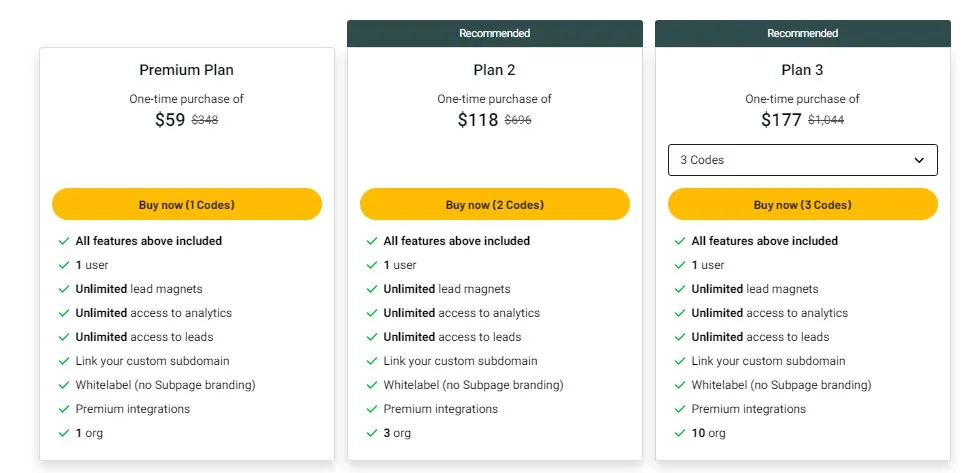Click Plan 3 'Unlimited access to analytics' text
Viewport: 972px width, 473px height.
click(x=769, y=313)
